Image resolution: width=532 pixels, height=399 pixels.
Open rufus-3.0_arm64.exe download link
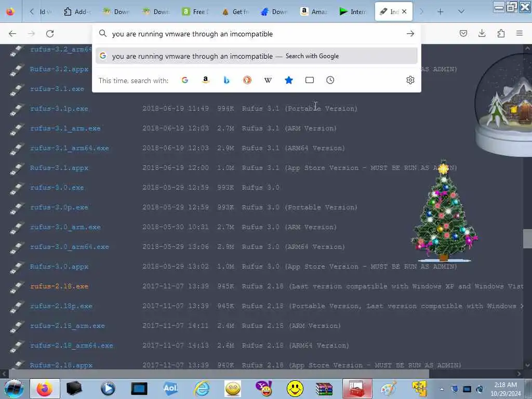[70, 247]
